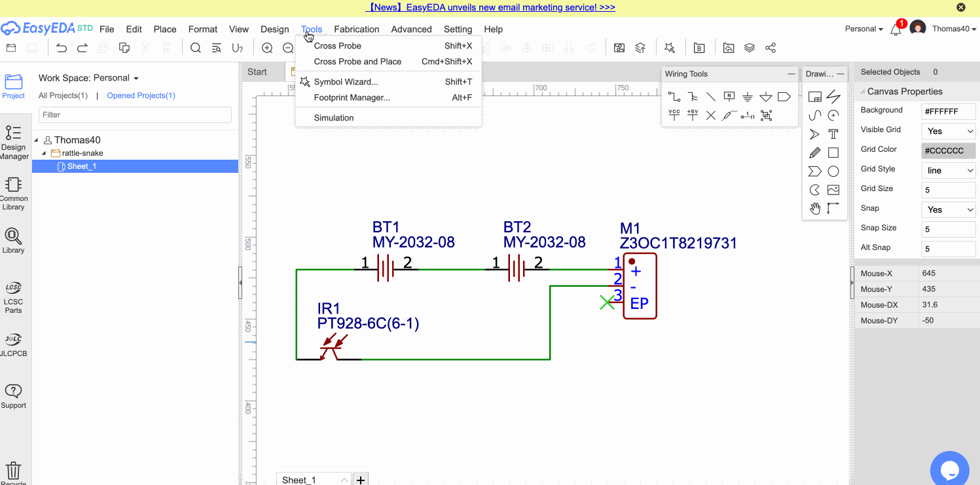Select the Arc drawing tool
Screen dimensions: 980x485
click(833, 115)
